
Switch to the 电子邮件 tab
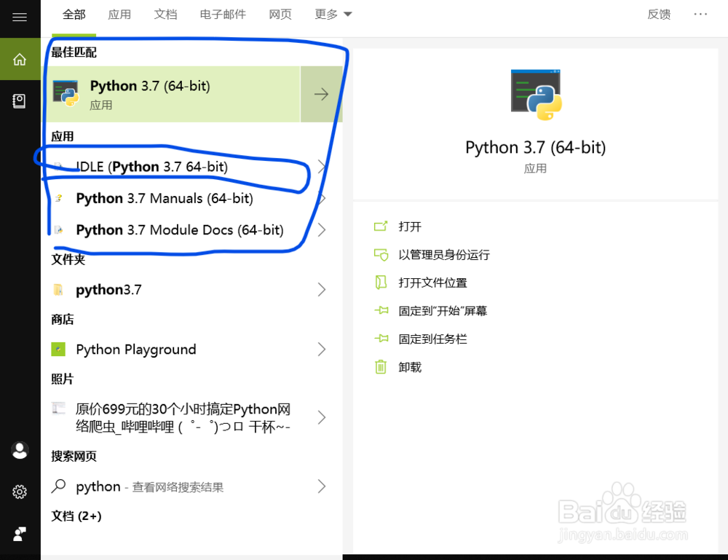point(223,15)
